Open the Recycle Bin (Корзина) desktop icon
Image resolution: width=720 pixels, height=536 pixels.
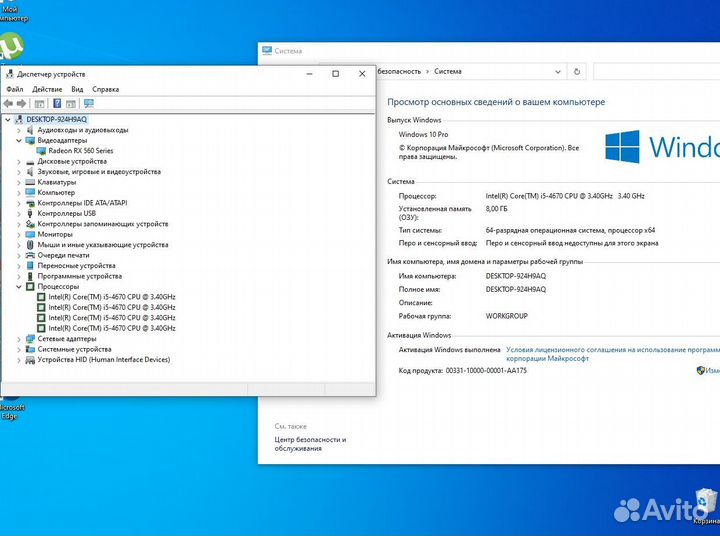coord(706,506)
